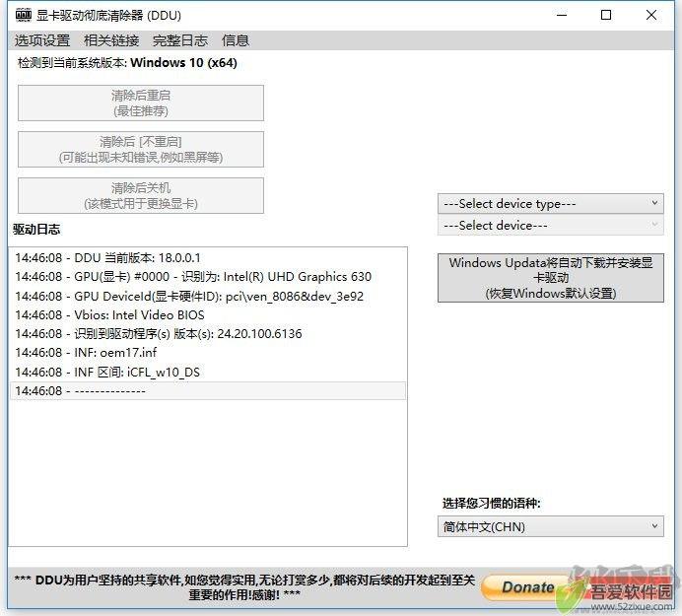Select log line DDU 当前版本: 18.0.0.1
This screenshot has width=682, height=616.
click(208, 258)
